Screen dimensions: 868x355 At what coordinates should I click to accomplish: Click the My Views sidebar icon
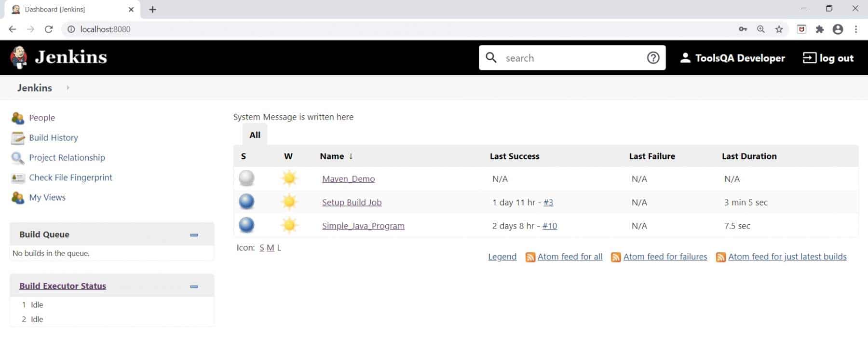(18, 198)
